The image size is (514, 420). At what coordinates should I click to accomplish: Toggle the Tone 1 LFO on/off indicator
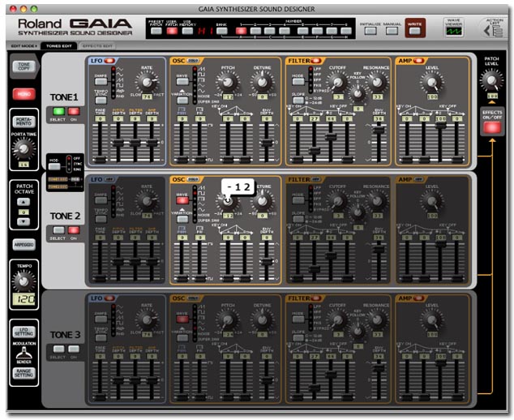pos(109,61)
